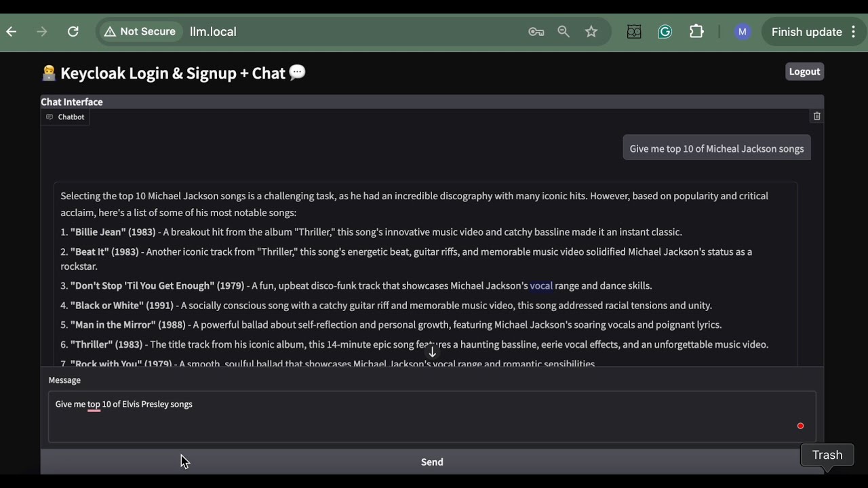The image size is (868, 488).
Task: Click the Michael Jackson user message bubble
Action: pos(717,148)
